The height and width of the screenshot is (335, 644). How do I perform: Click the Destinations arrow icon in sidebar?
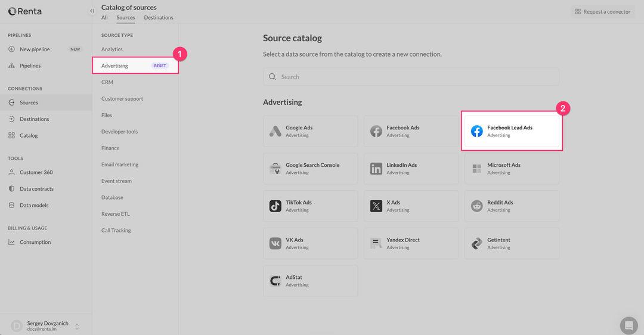point(11,119)
